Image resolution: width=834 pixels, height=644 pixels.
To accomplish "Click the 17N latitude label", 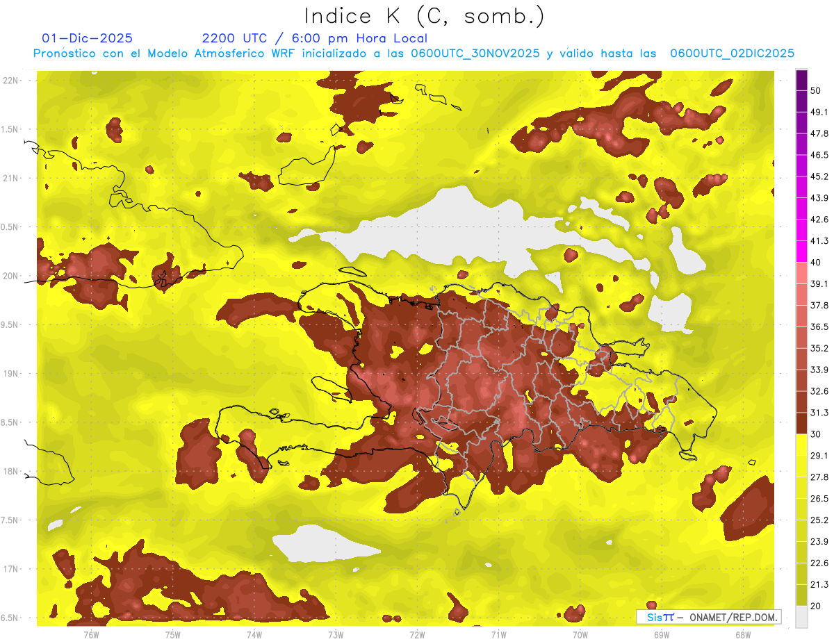I will pyautogui.click(x=10, y=570).
